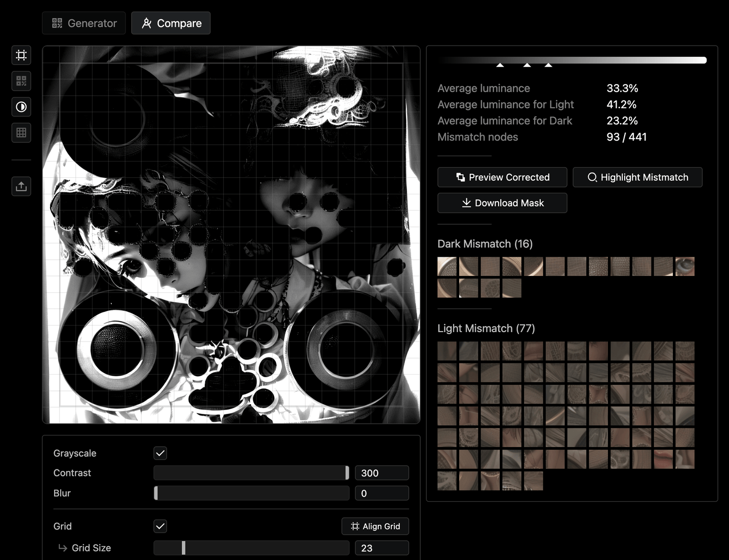Screen dimensions: 729x560
Task: Click first marker on luminance gradient bar
Action: [500, 65]
